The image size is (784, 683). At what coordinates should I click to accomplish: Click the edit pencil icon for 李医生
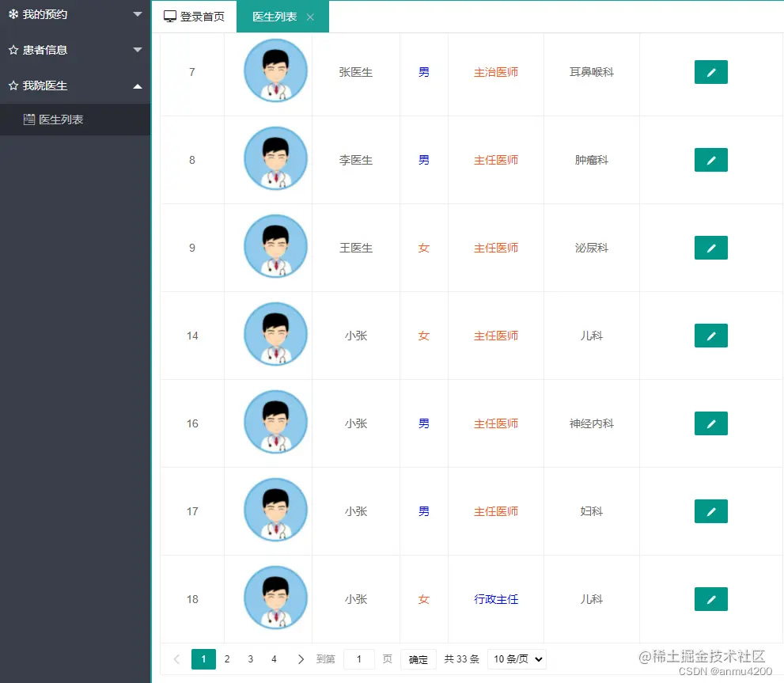pyautogui.click(x=710, y=160)
